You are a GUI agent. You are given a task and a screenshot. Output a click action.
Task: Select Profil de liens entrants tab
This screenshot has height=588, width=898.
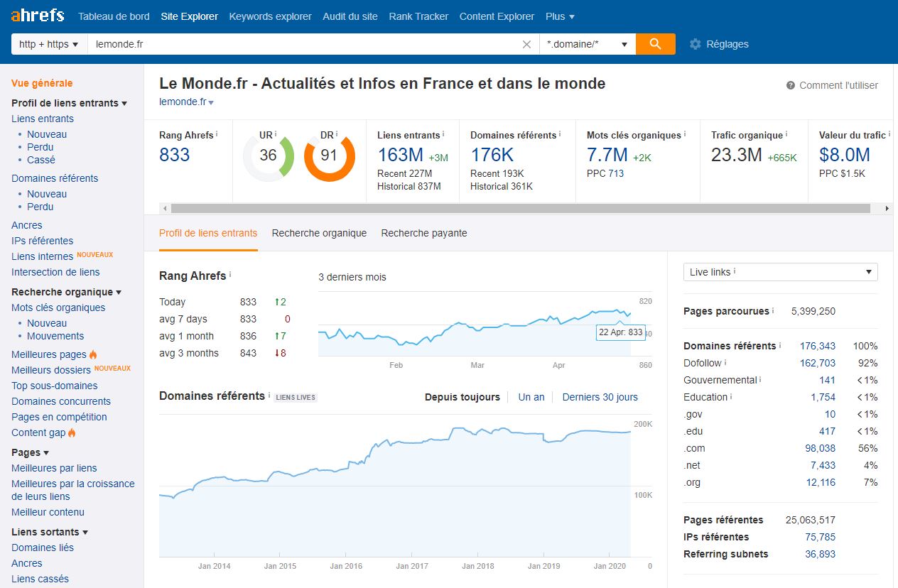[x=208, y=233]
